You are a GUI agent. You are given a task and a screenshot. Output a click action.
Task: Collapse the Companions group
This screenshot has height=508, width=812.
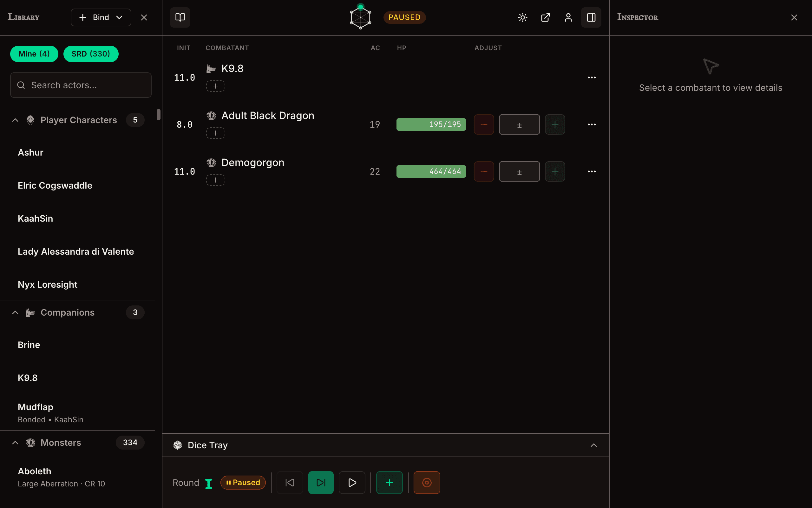(x=15, y=312)
